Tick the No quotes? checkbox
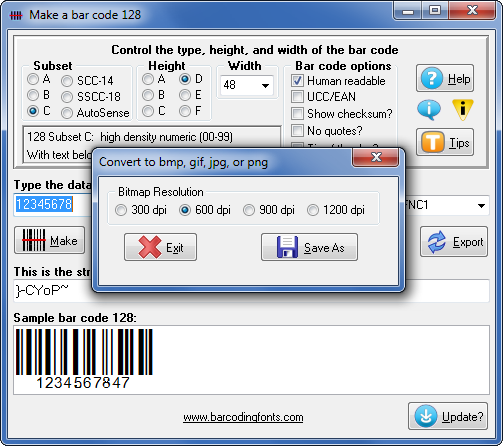Screen dimensions: 503x446 (x=297, y=130)
